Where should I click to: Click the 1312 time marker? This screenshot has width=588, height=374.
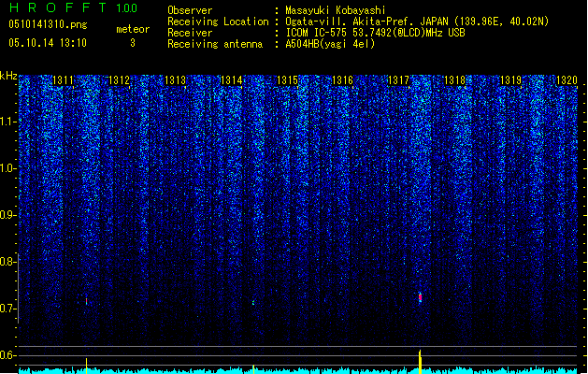pyautogui.click(x=119, y=79)
